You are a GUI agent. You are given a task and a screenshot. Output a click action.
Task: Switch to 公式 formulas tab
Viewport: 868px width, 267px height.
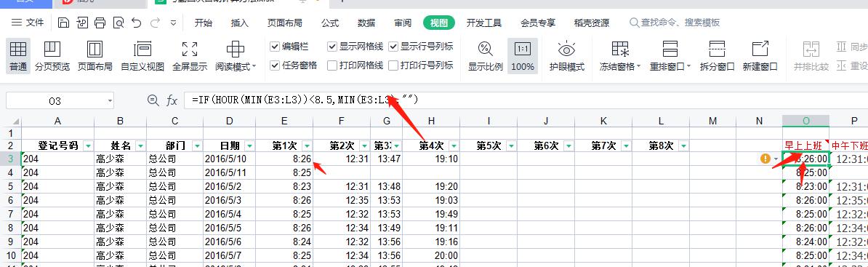[330, 23]
